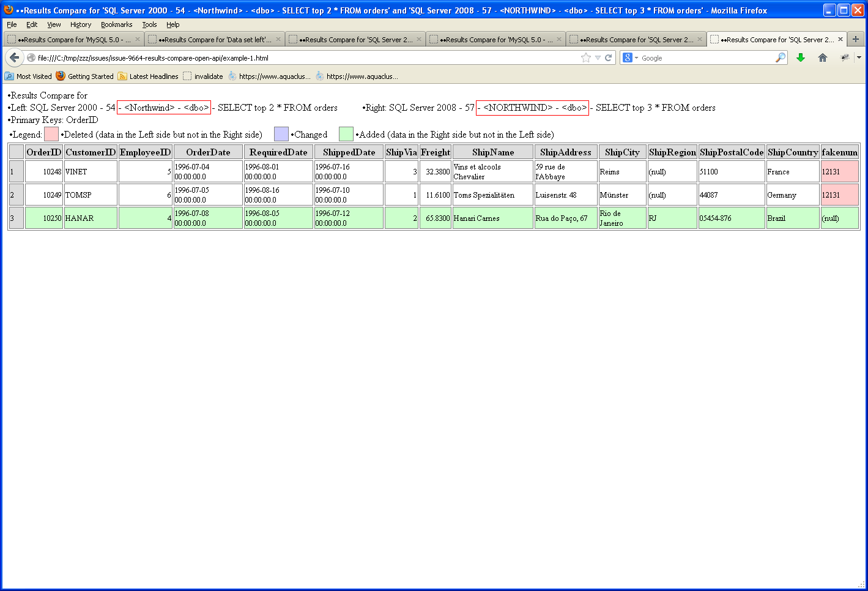Click the ShipName column header
The width and height of the screenshot is (868, 591).
pyautogui.click(x=493, y=152)
